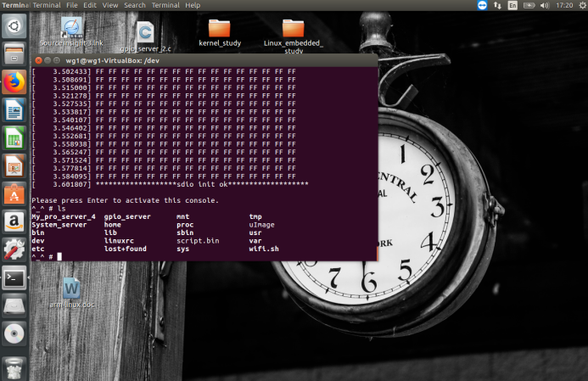Open LibreOffice Calc from the dock
Image resolution: width=588 pixels, height=381 pixels.
pos(14,138)
